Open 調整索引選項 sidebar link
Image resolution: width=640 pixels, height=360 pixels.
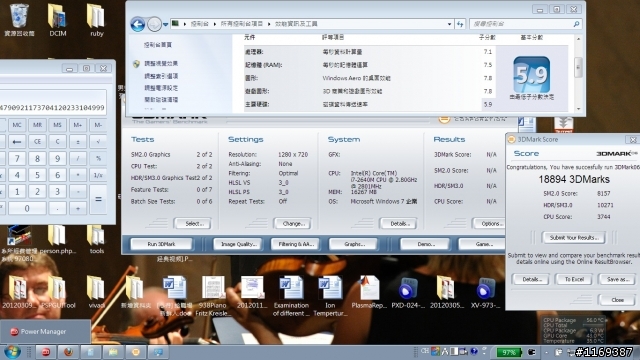161,76
